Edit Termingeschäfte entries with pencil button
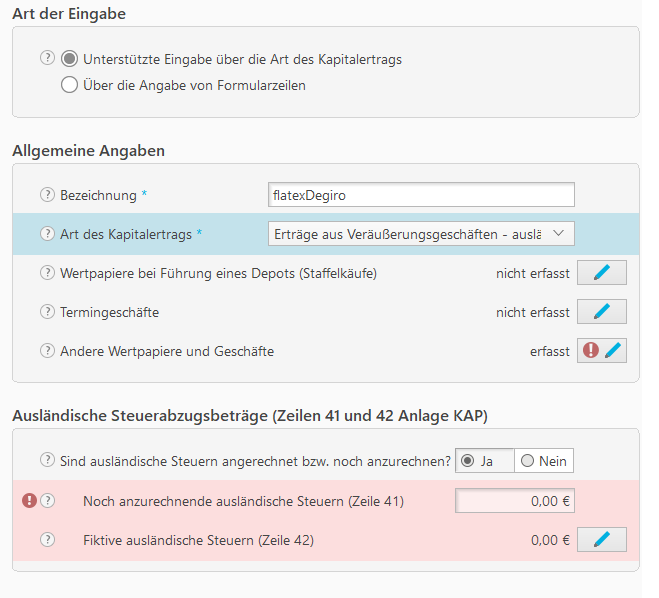This screenshot has width=659, height=598. (601, 312)
